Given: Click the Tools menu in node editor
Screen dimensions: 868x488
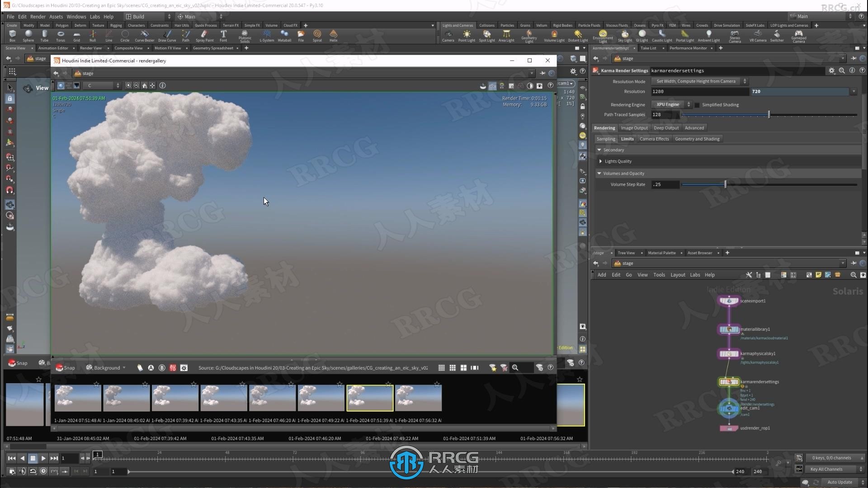Looking at the screenshot, I should tap(659, 275).
